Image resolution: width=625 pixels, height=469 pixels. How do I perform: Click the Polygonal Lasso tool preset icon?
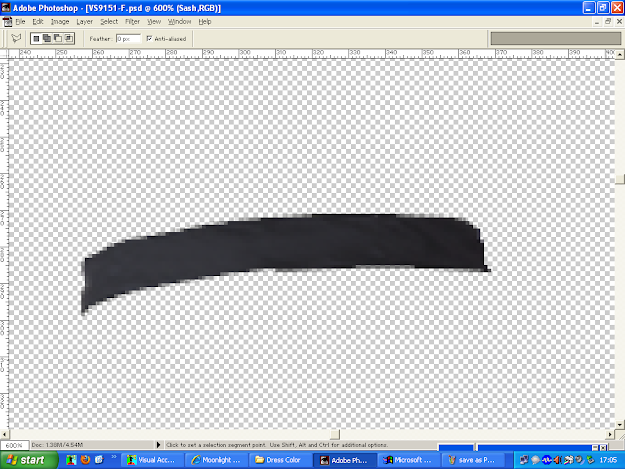coord(16,38)
